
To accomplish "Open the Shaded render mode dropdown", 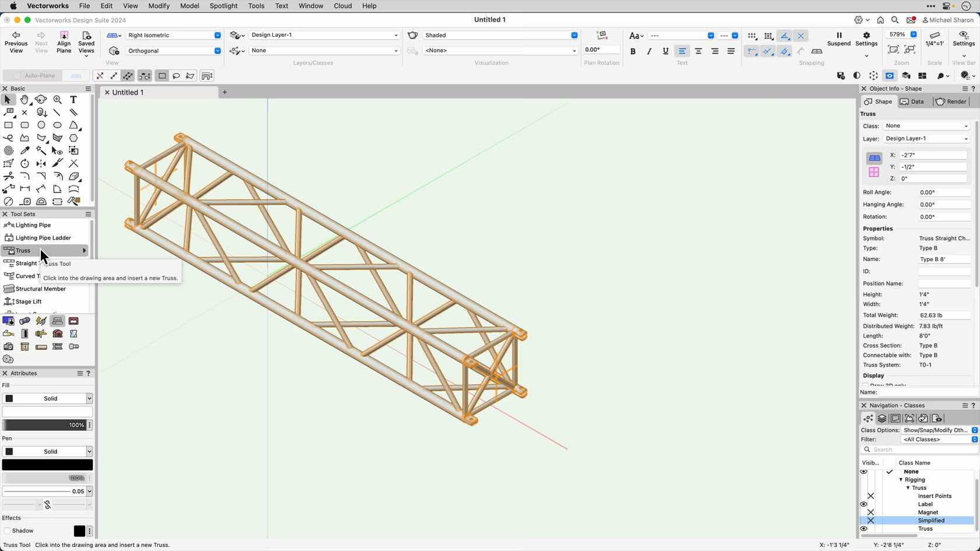I will [574, 35].
